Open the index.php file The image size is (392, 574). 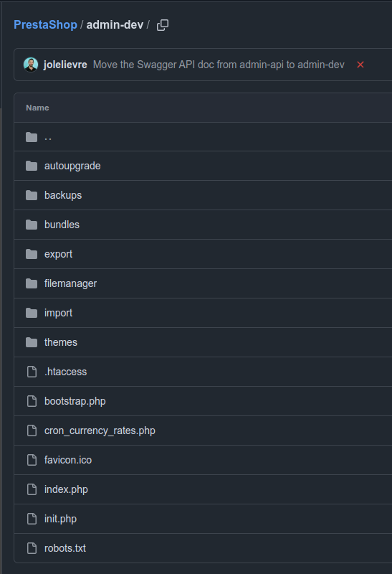point(66,489)
